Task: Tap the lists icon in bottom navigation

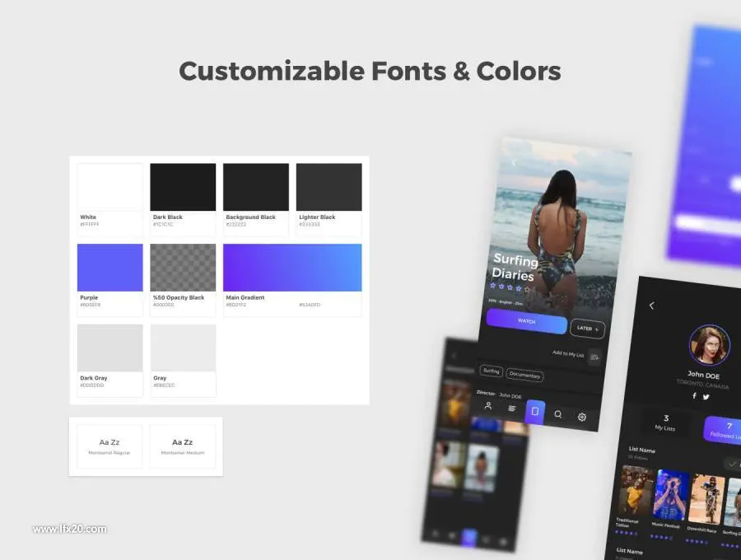Action: pyautogui.click(x=512, y=408)
